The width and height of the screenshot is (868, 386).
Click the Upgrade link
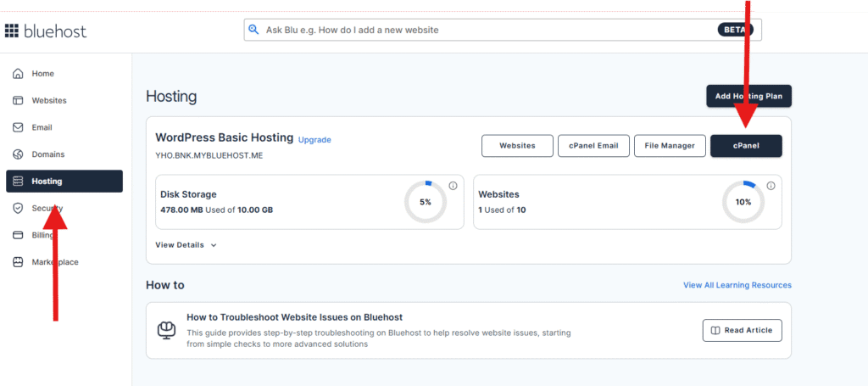point(314,140)
